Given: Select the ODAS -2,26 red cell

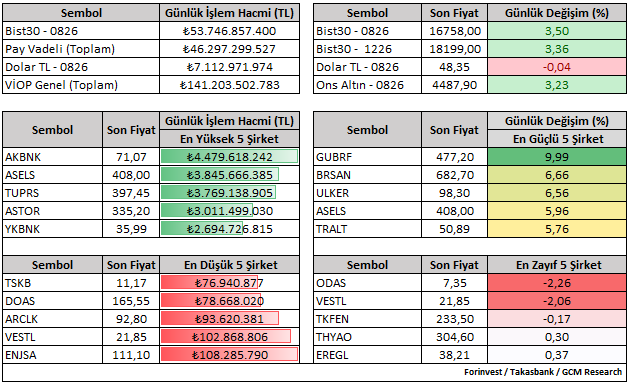Looking at the screenshot, I should (557, 283).
